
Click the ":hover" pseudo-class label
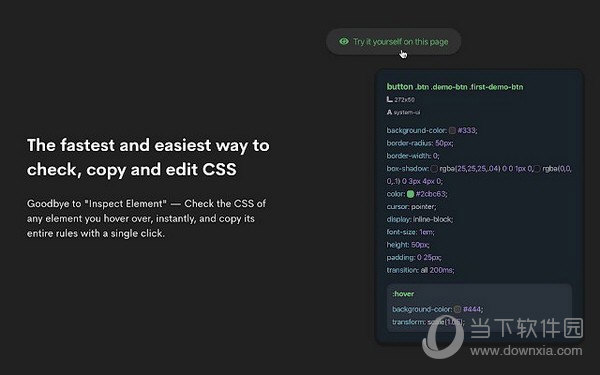point(403,294)
